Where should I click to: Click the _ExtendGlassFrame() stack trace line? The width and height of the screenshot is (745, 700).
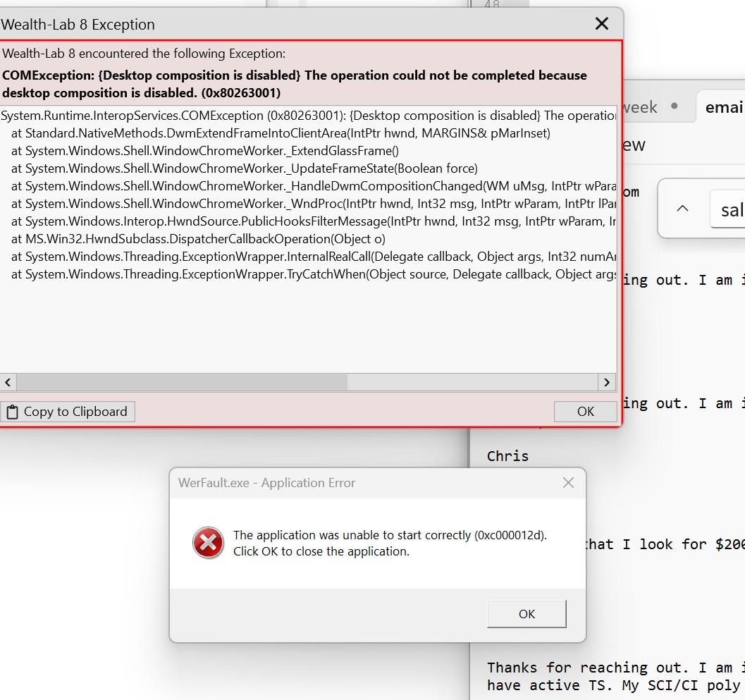205,151
